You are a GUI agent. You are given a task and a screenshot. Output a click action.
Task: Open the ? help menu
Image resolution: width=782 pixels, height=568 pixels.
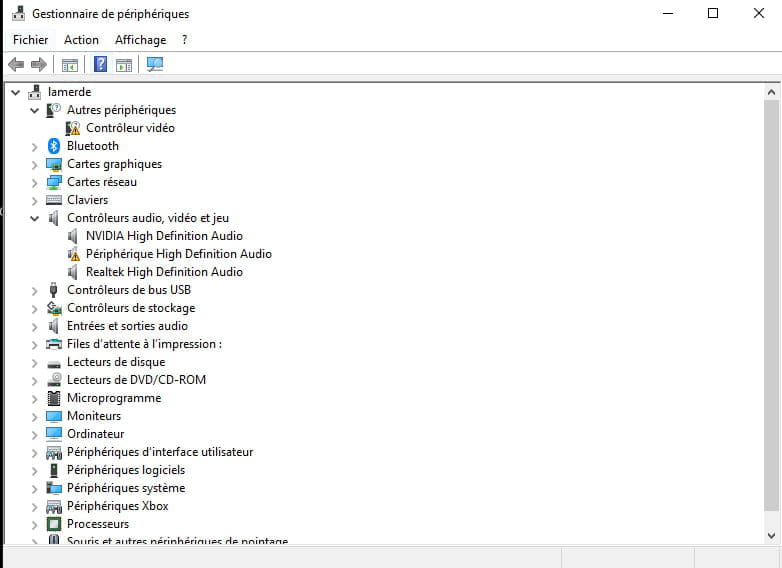point(185,40)
